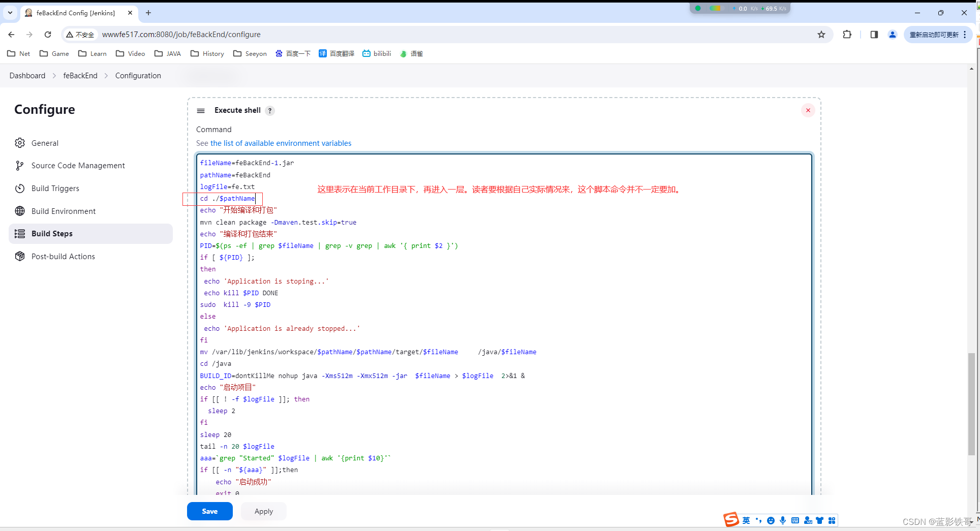The width and height of the screenshot is (980, 531).
Task: Click the Sogou user account icon
Action: point(808,520)
